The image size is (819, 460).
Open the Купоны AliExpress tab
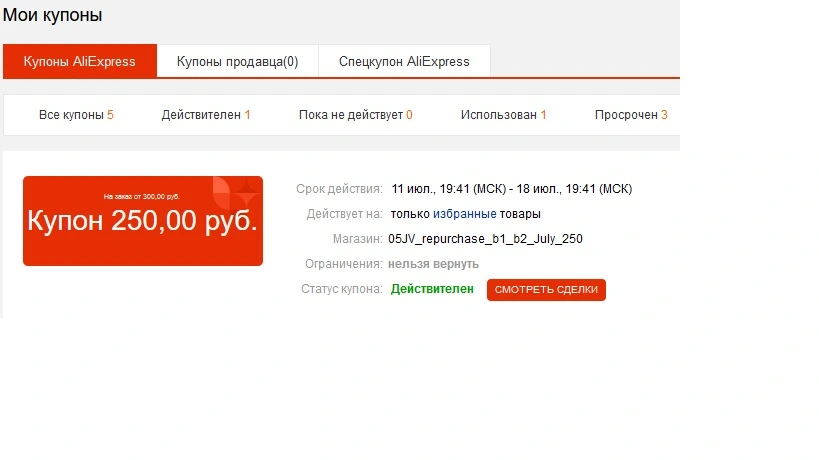point(80,61)
